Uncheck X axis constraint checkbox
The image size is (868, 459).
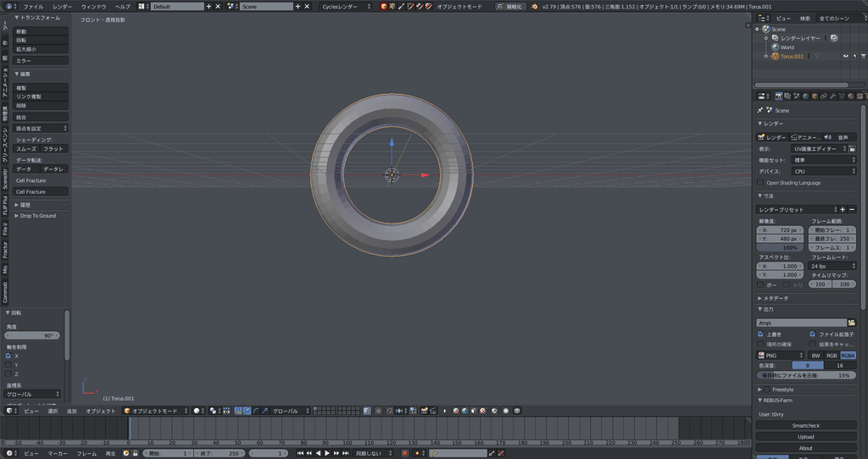coord(8,357)
